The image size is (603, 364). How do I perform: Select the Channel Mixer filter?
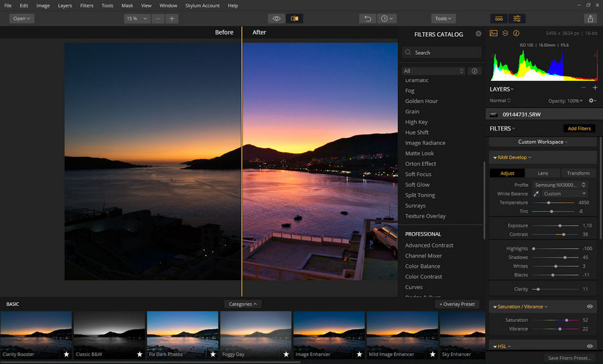coord(423,256)
